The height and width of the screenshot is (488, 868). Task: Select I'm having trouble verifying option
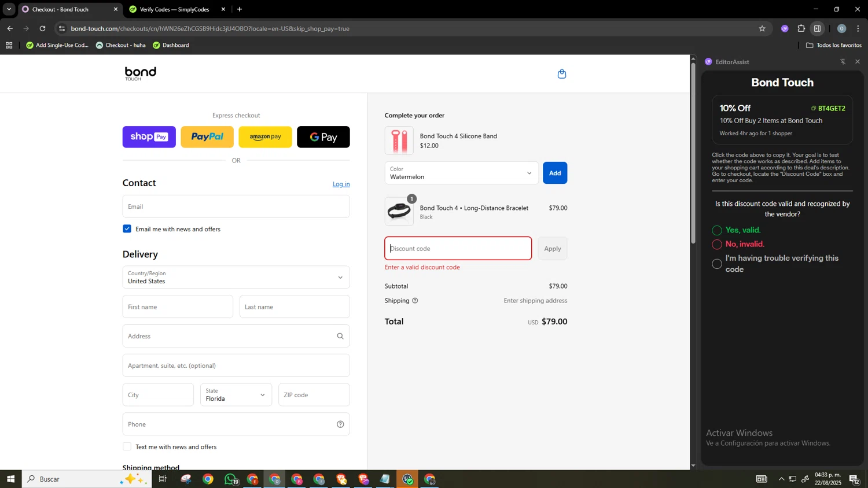tap(717, 264)
